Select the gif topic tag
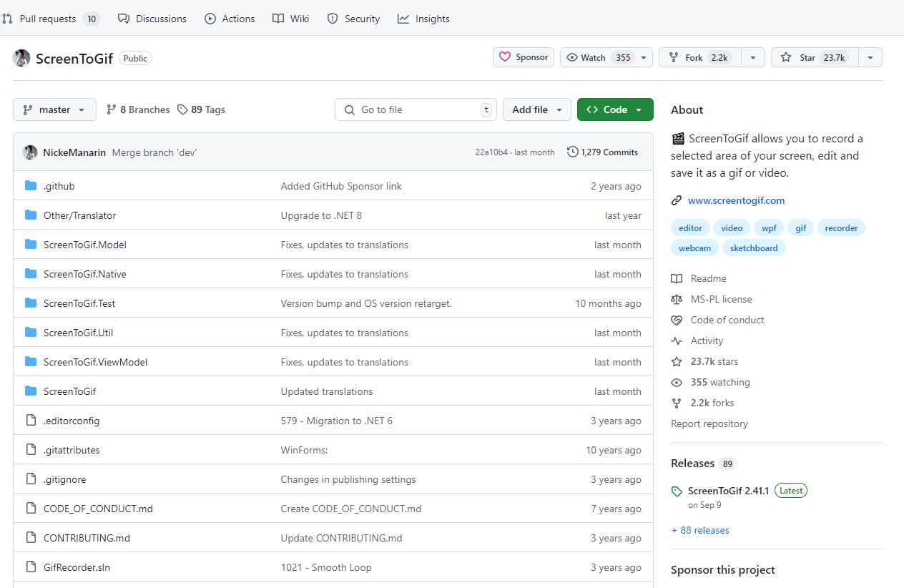 point(800,228)
